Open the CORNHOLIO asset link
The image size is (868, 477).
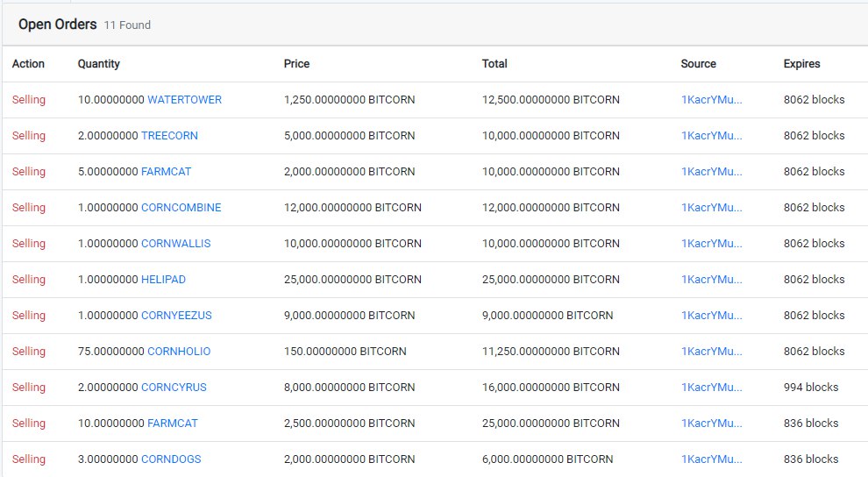179,352
